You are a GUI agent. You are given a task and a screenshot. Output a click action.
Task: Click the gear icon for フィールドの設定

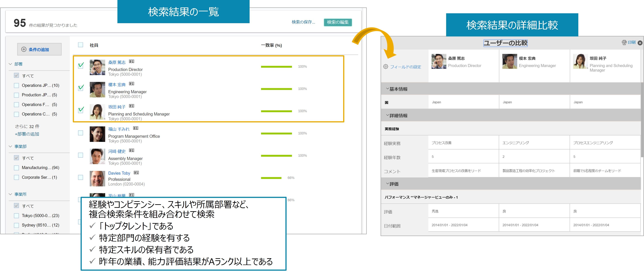pyautogui.click(x=386, y=67)
